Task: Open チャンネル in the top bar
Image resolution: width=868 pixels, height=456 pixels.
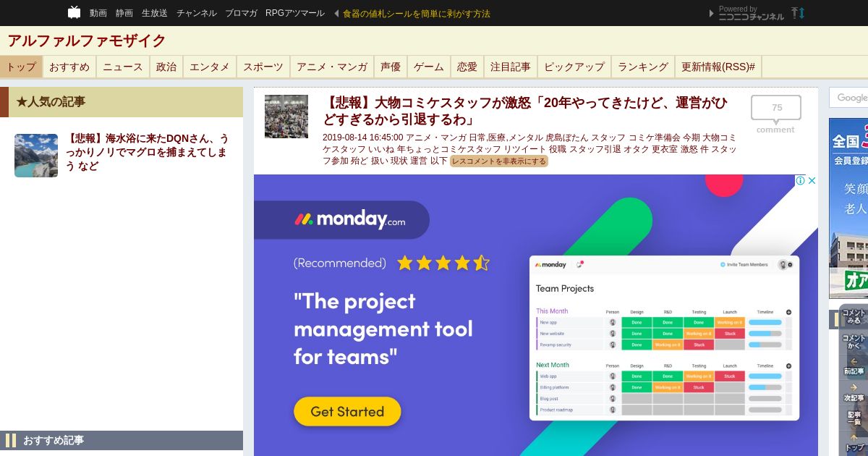Action: coord(196,13)
